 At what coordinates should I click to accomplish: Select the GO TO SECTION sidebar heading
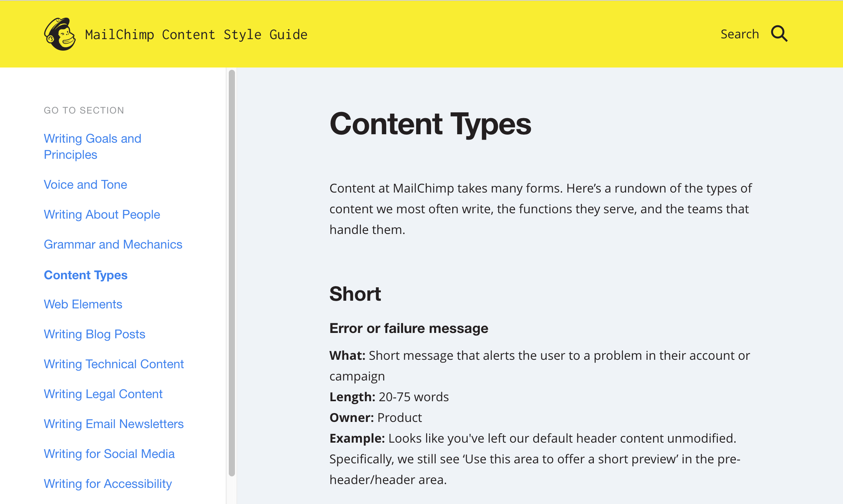pos(84,110)
